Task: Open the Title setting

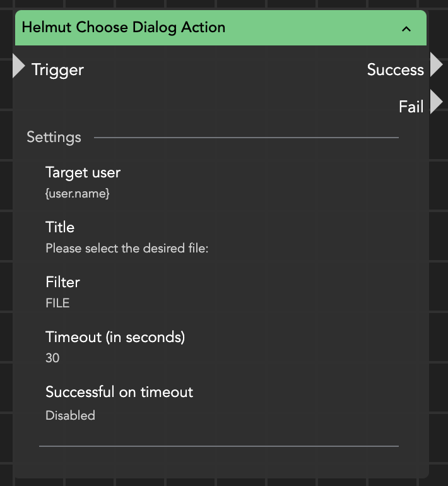Action: click(60, 227)
